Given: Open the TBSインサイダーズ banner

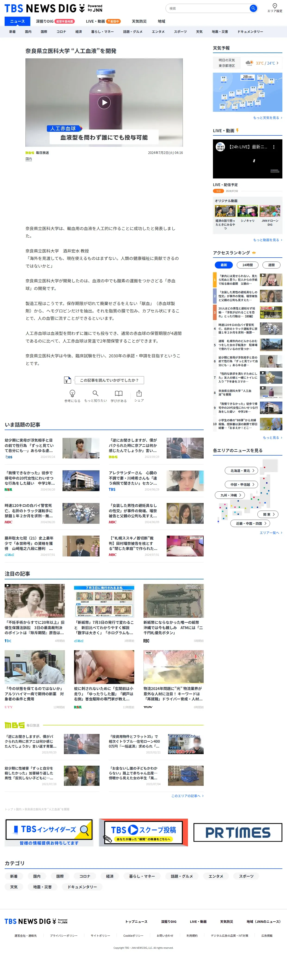Looking at the screenshot, I should 49,833.
